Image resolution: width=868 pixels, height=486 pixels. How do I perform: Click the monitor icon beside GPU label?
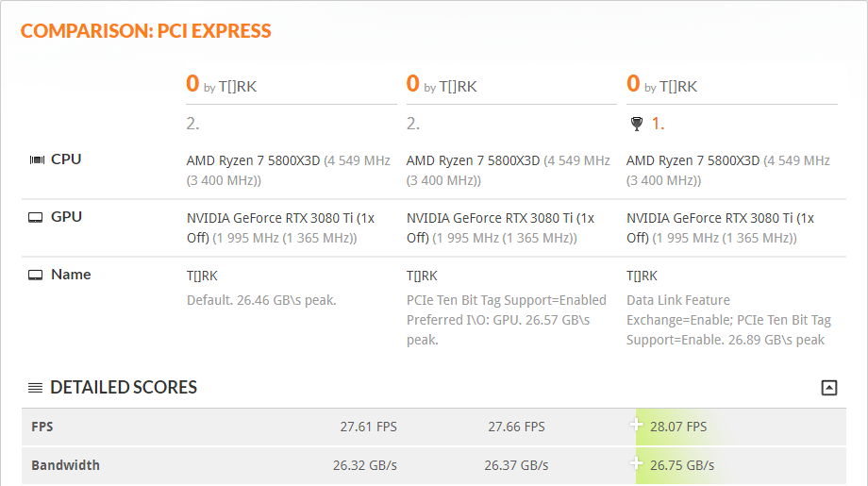[36, 217]
